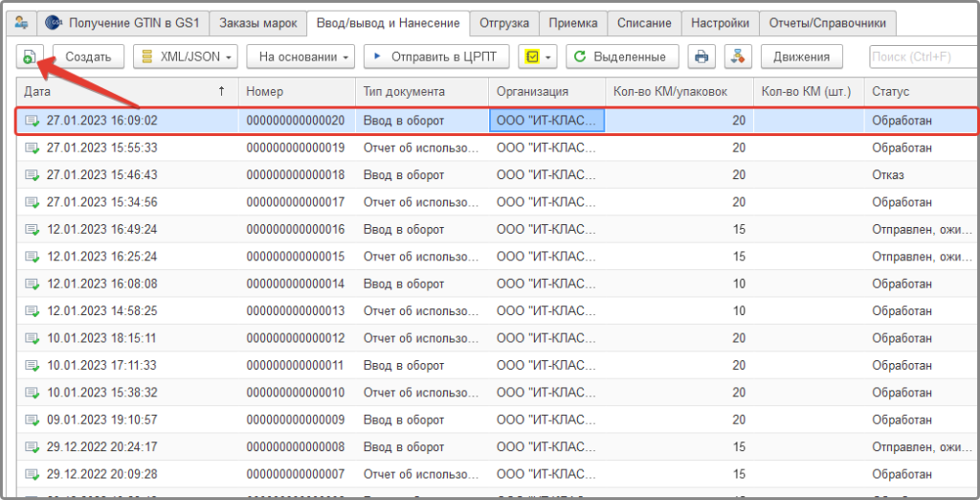Image resolution: width=980 pixels, height=500 pixels.
Task: Click document icon of row 29.12.2022 20:24:17
Action: [32, 446]
